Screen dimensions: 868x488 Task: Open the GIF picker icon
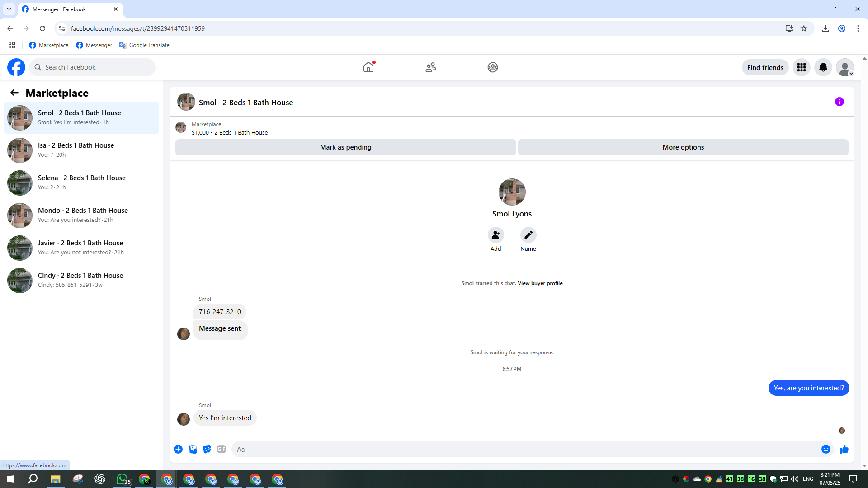221,449
